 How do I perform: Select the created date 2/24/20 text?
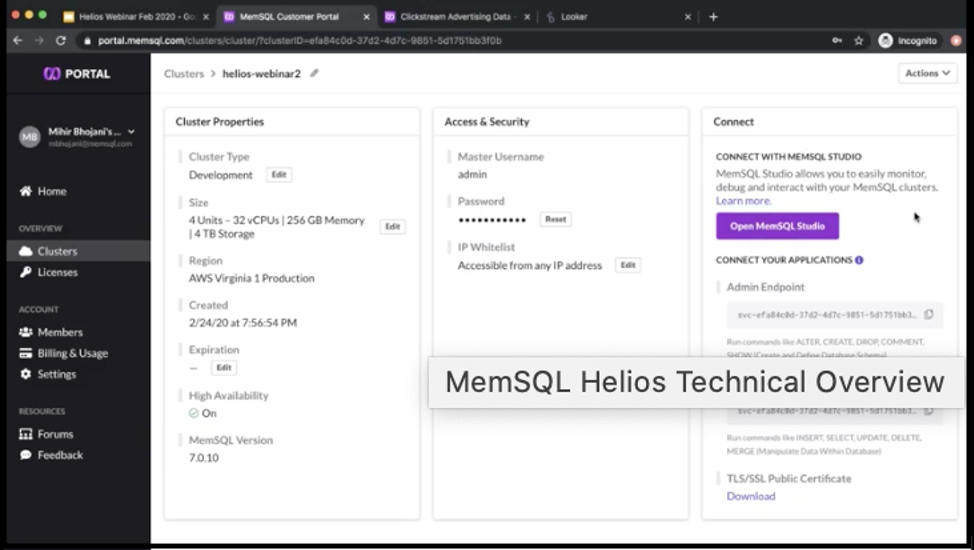click(x=243, y=323)
